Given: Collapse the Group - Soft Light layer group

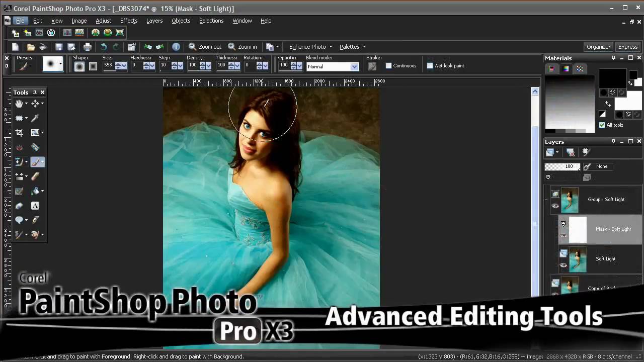Looking at the screenshot, I should 546,200.
